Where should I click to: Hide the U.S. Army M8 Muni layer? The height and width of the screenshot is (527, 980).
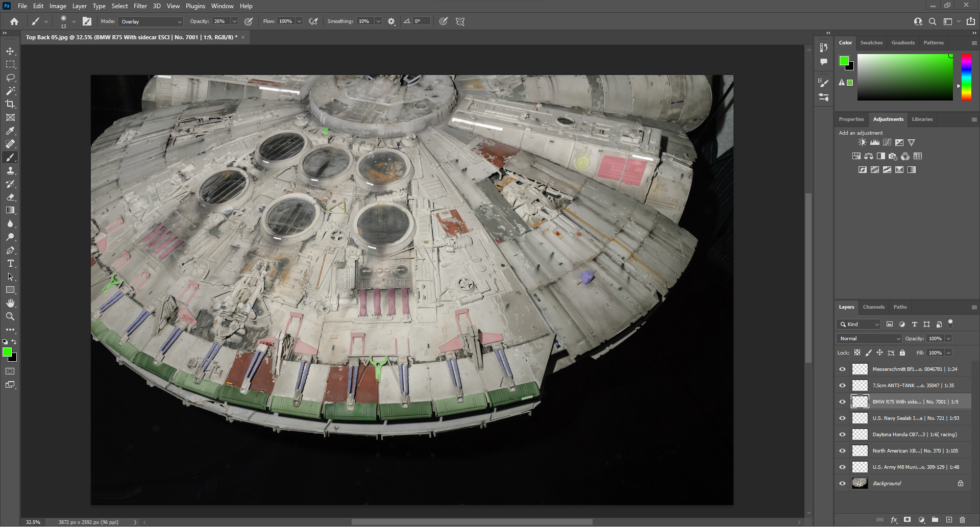coord(843,467)
